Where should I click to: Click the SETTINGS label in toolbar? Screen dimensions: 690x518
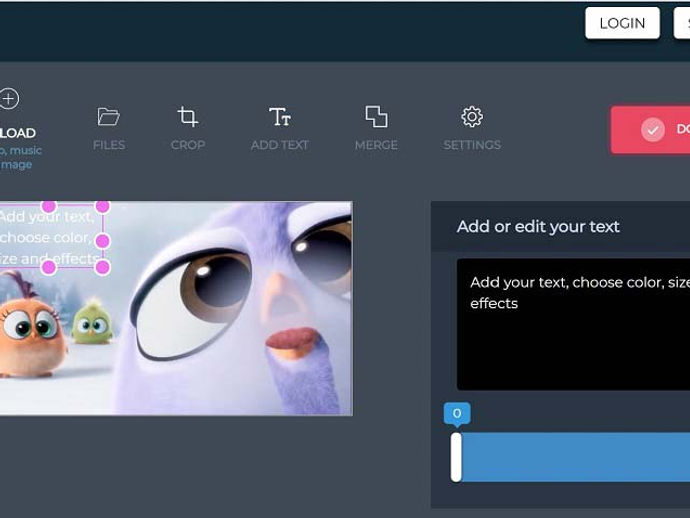472,145
